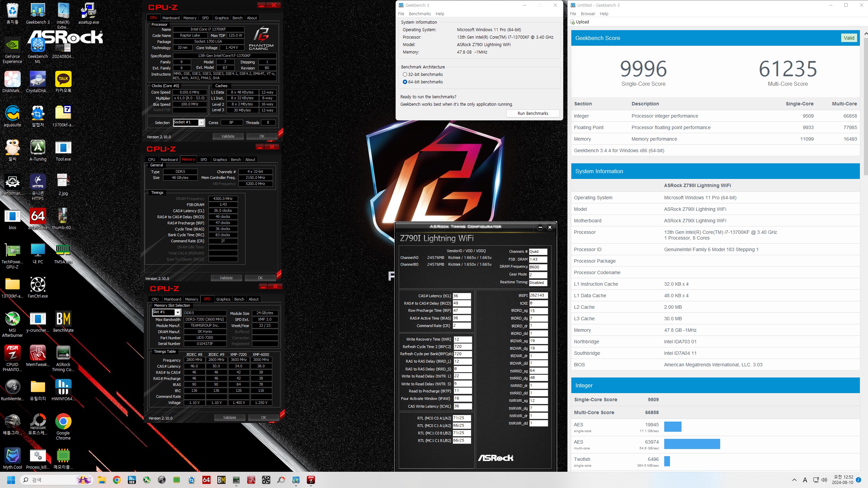The height and width of the screenshot is (488, 868).
Task: Click OK in the CPU-Z Memory window
Action: click(x=260, y=278)
